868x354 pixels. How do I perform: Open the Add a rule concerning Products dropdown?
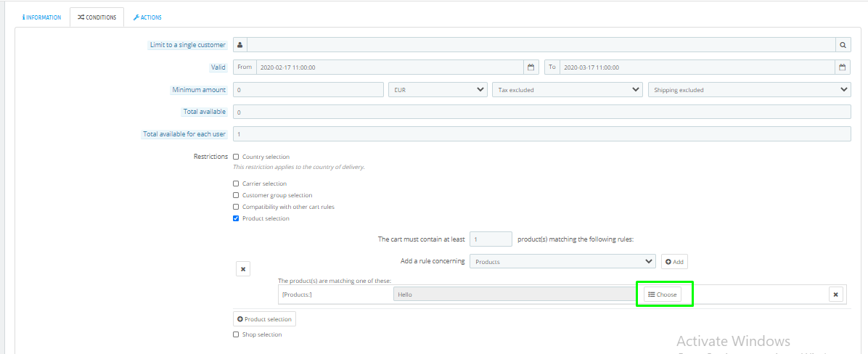562,261
